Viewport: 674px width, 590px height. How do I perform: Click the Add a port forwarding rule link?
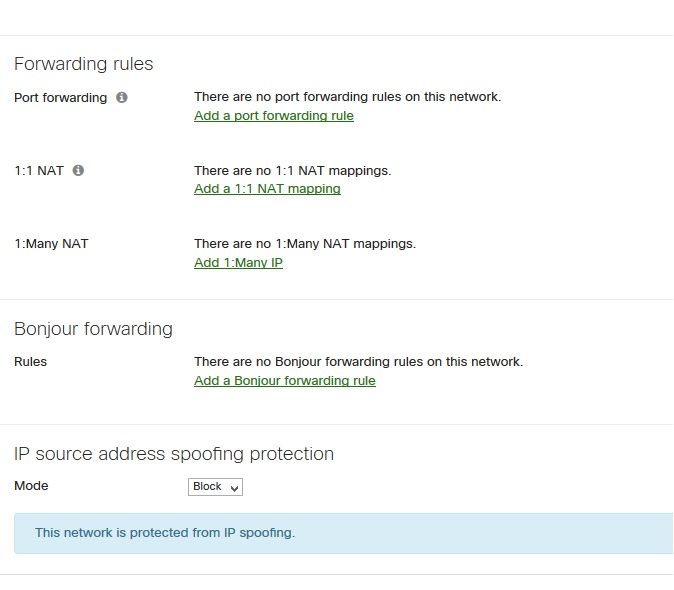(x=273, y=116)
